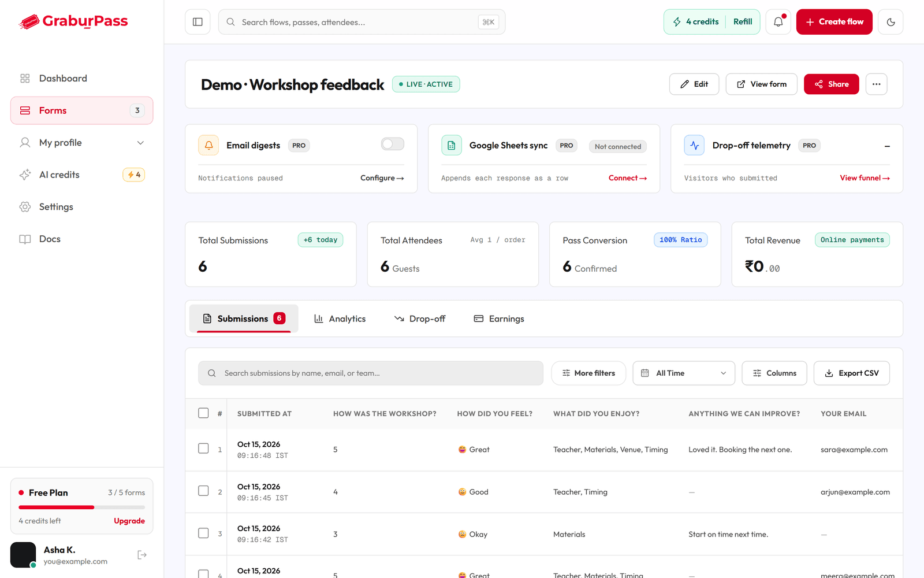Open the Columns chooser
924x578 pixels.
(x=774, y=373)
